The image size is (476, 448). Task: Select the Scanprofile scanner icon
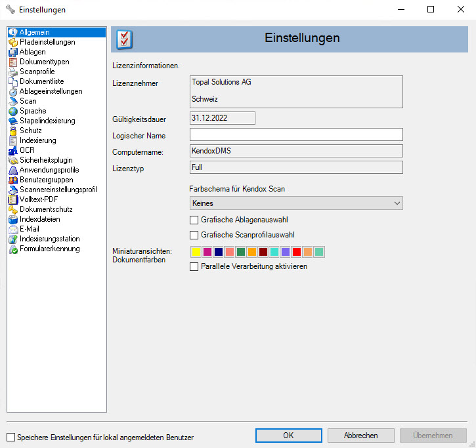click(13, 71)
